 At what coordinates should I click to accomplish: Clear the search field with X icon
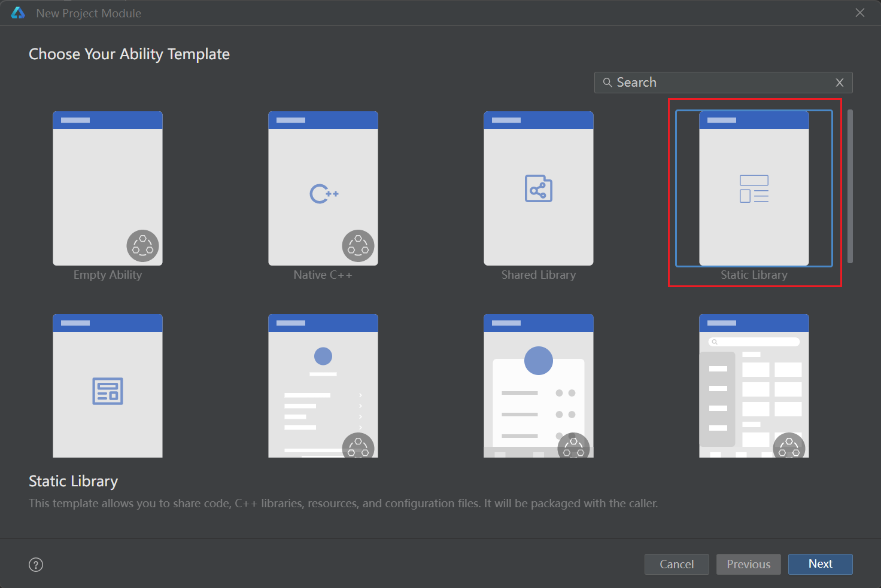click(x=840, y=83)
